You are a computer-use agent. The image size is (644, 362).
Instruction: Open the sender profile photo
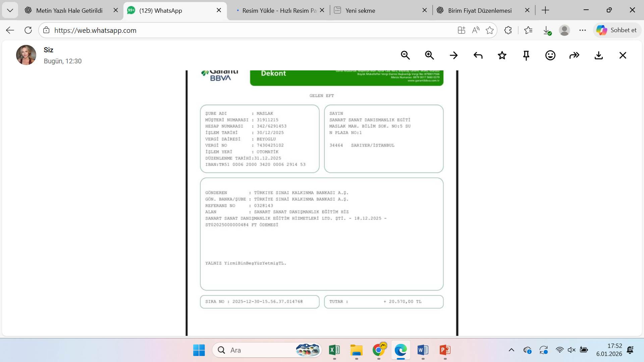26,55
